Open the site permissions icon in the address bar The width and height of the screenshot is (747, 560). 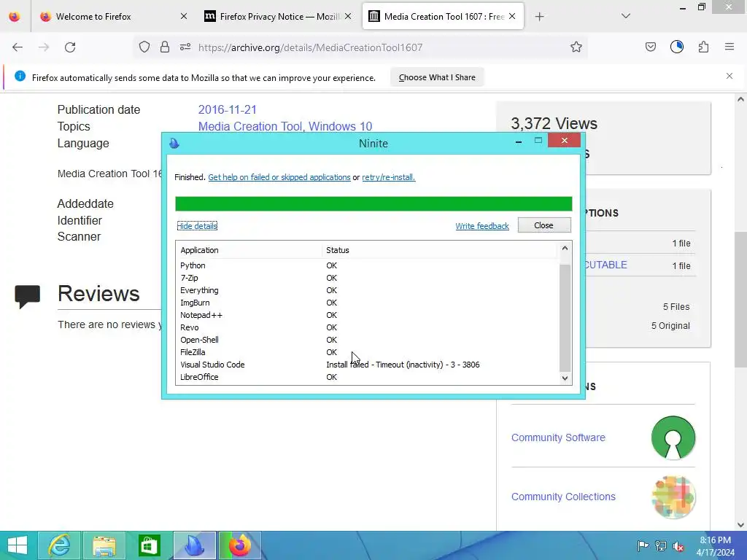coord(185,47)
